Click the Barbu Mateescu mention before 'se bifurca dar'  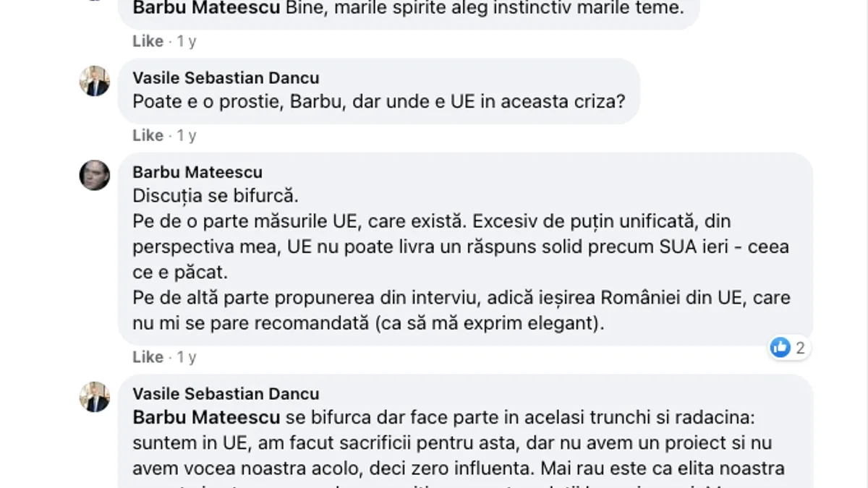207,417
